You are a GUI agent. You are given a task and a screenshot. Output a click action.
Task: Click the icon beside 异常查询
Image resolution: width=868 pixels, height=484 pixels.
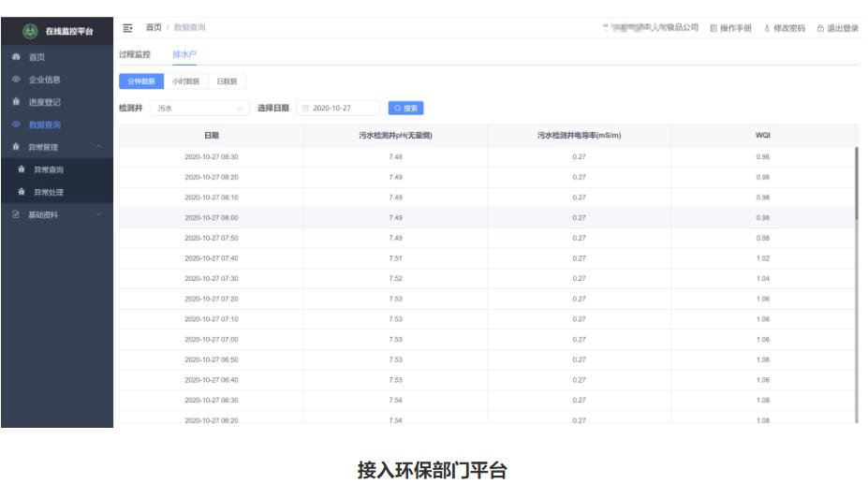[x=22, y=170]
